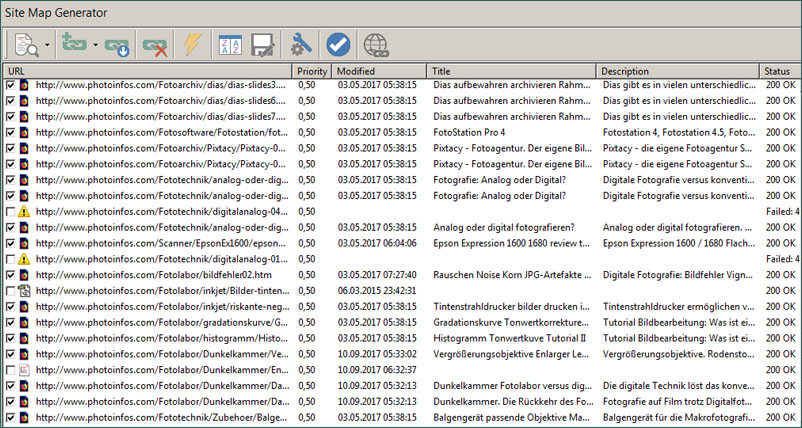Open settings with the wrench gear icon
The height and width of the screenshot is (428, 802).
click(301, 45)
